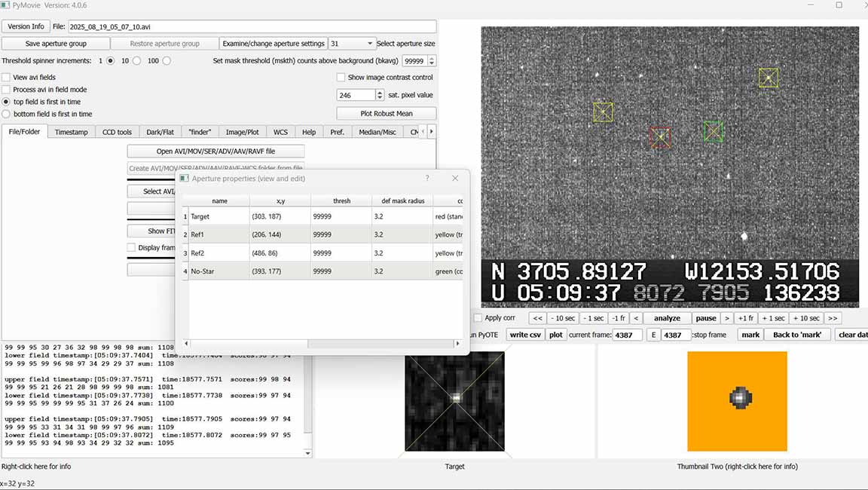Switch to the Timestamp tab
Image resolution: width=868 pixels, height=490 pixels.
71,132
